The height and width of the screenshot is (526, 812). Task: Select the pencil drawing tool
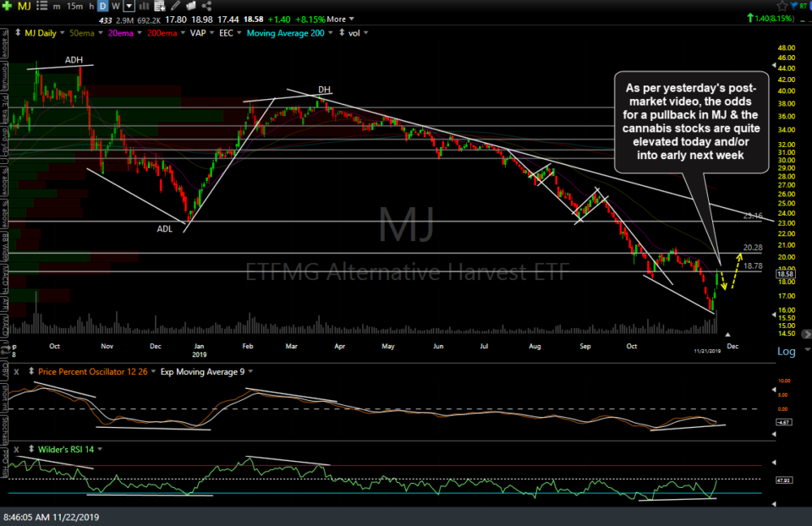point(173,7)
